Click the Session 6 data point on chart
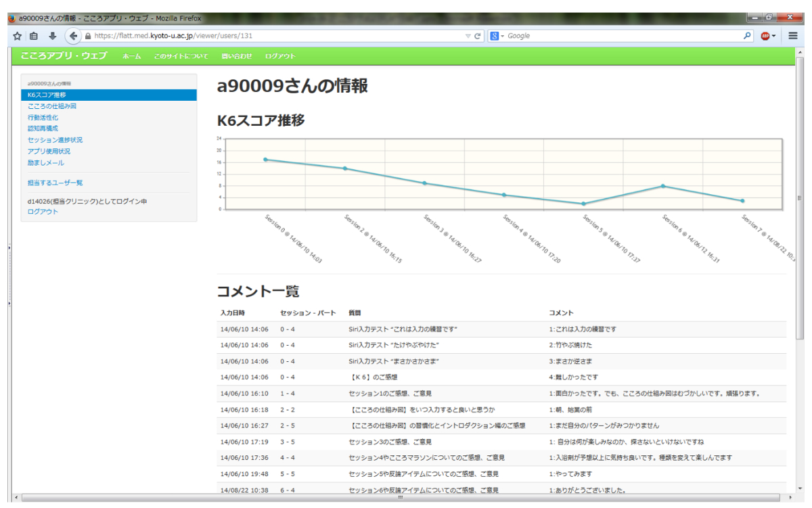Image resolution: width=812 pixels, height=508 pixels. pyautogui.click(x=663, y=186)
